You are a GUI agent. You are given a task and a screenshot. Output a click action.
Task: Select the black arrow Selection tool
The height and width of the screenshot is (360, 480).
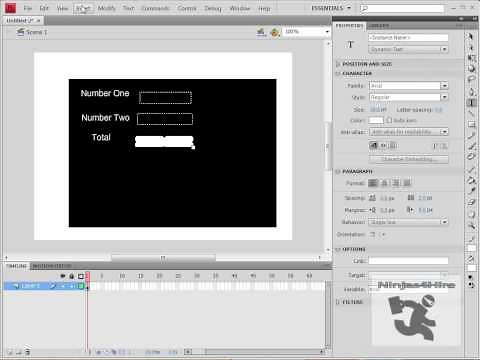point(471,36)
